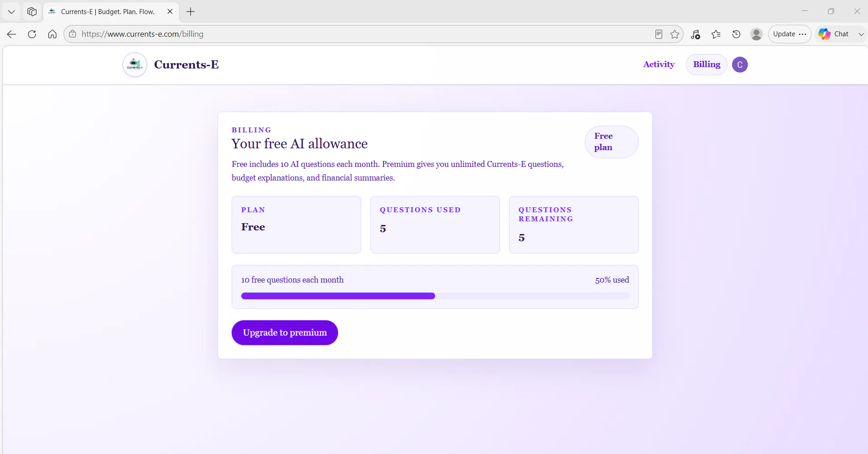Open browser history
868x454 pixels.
coord(737,34)
